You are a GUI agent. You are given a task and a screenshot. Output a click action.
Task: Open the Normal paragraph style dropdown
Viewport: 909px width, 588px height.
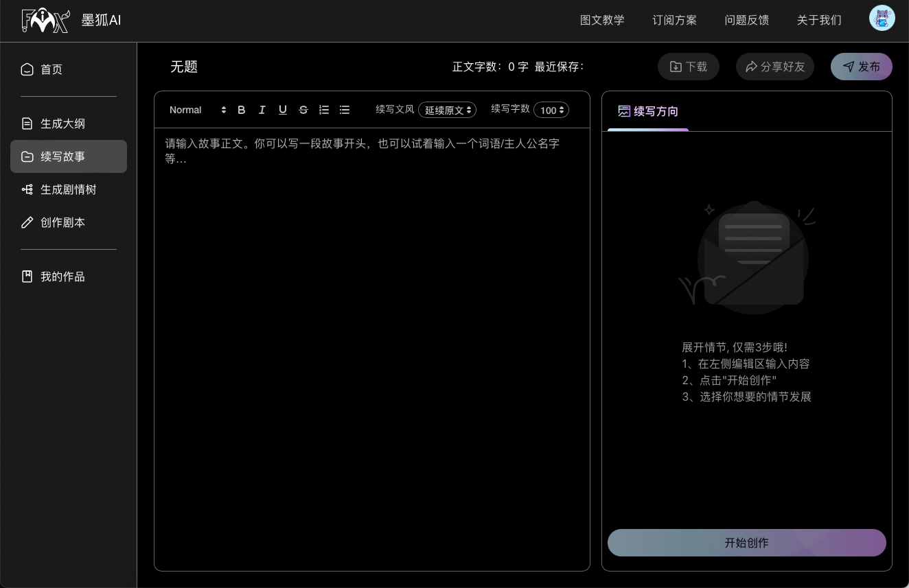click(196, 110)
